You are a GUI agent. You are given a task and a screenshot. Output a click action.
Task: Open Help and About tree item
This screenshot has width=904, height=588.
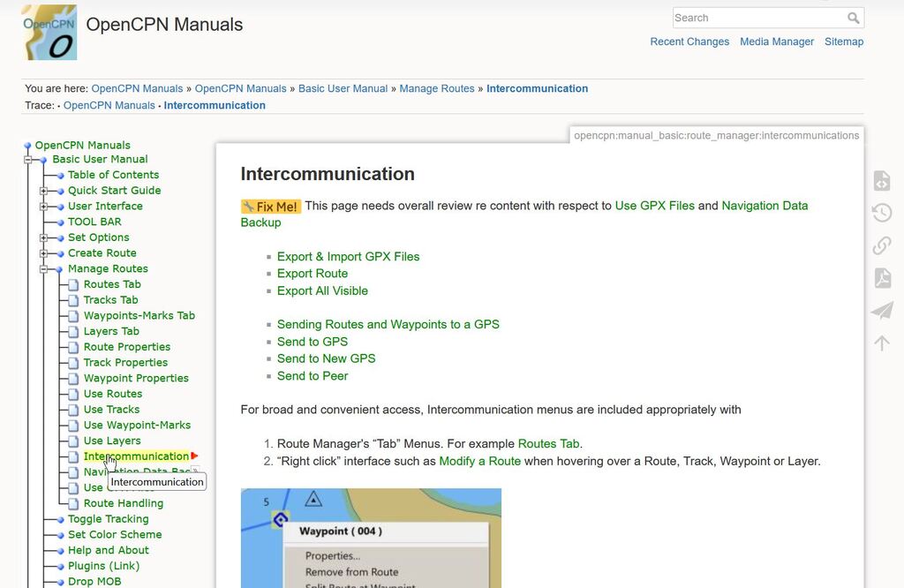point(109,551)
